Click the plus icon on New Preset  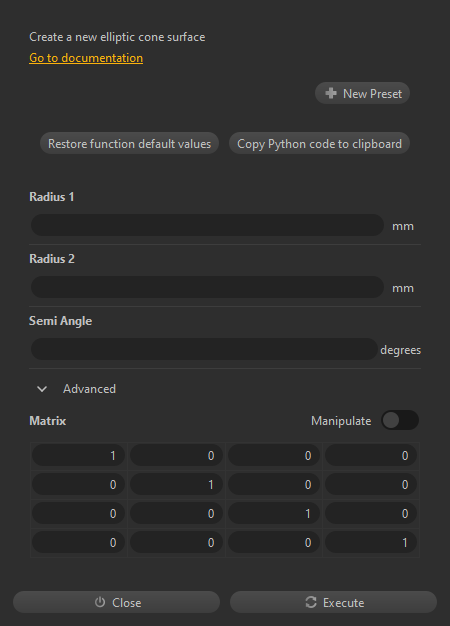click(331, 93)
